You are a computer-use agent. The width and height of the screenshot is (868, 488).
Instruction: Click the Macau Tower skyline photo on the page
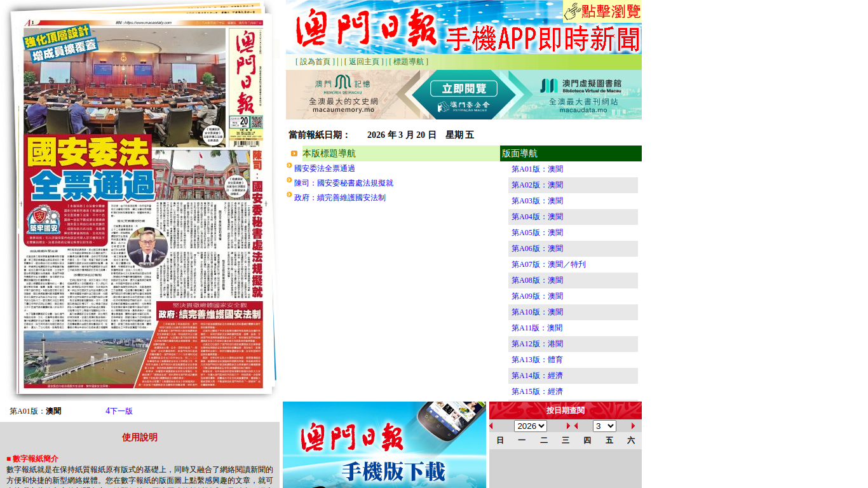coord(87,358)
